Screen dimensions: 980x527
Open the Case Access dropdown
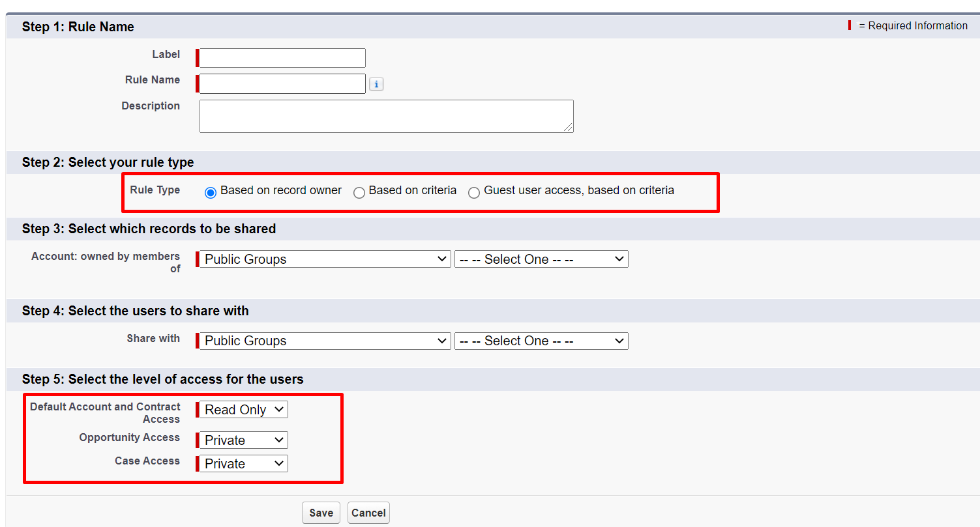(x=242, y=463)
